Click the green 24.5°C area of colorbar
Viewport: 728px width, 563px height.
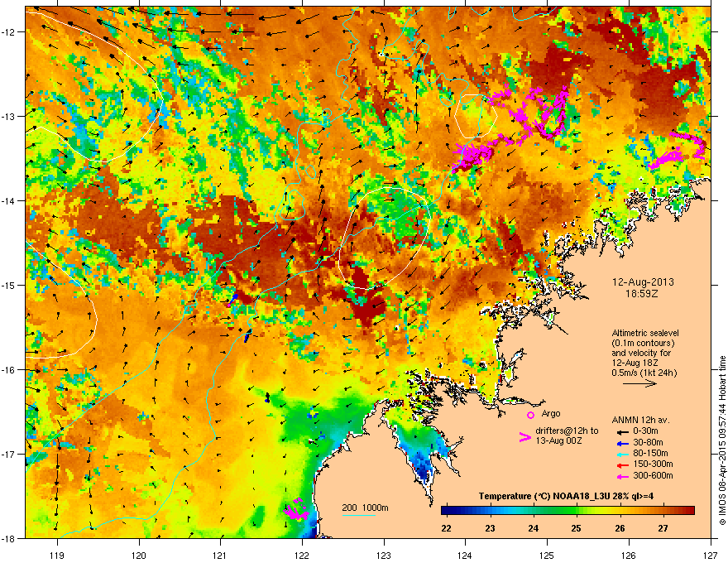tap(555, 511)
